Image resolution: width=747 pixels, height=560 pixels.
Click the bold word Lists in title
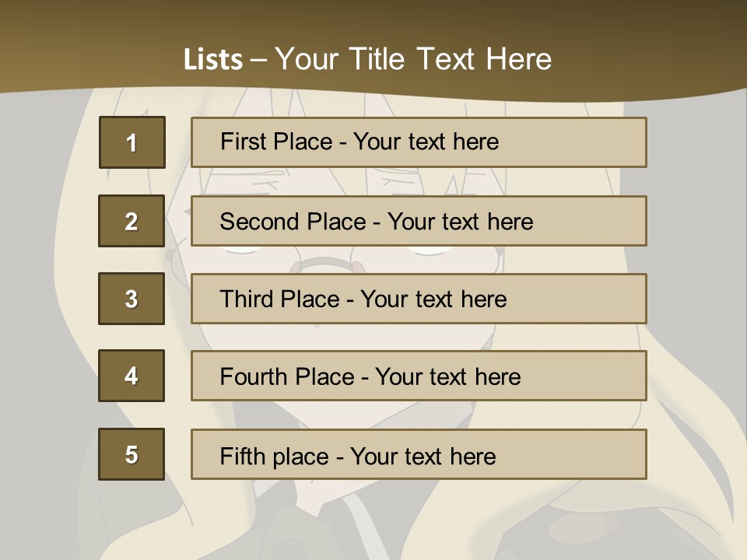[x=212, y=59]
